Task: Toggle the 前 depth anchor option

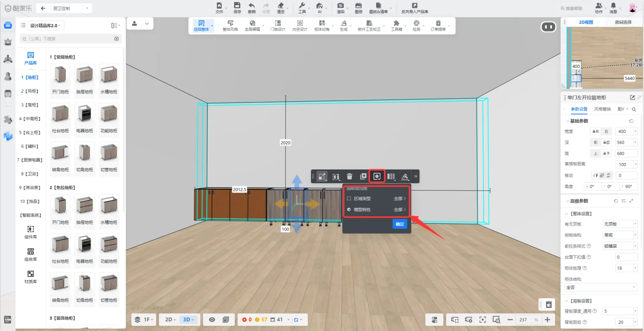Action: pyautogui.click(x=595, y=143)
